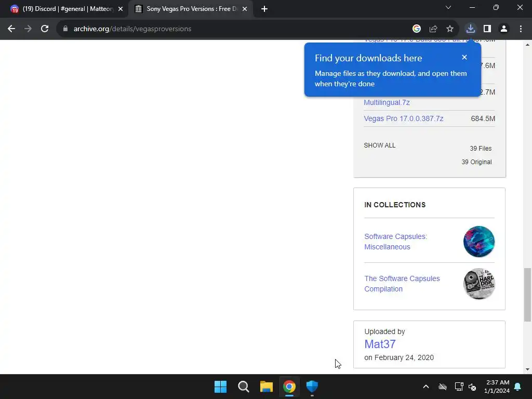Open the clock showing 2:37 AM

(497, 387)
